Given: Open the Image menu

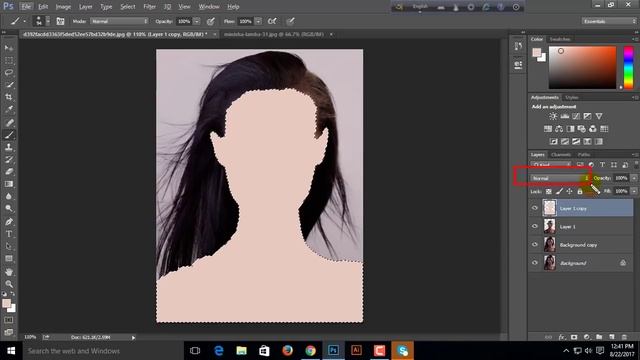Looking at the screenshot, I should pyautogui.click(x=63, y=7).
